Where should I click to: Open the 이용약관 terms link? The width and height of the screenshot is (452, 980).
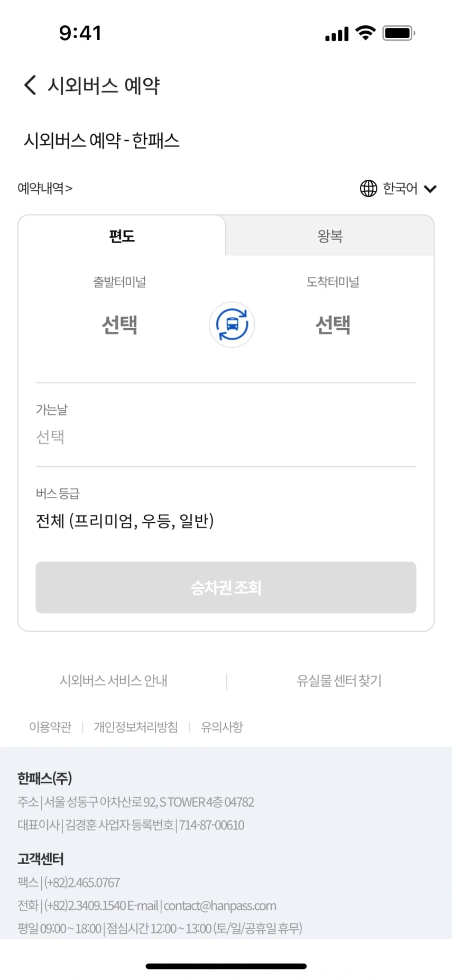pos(50,727)
